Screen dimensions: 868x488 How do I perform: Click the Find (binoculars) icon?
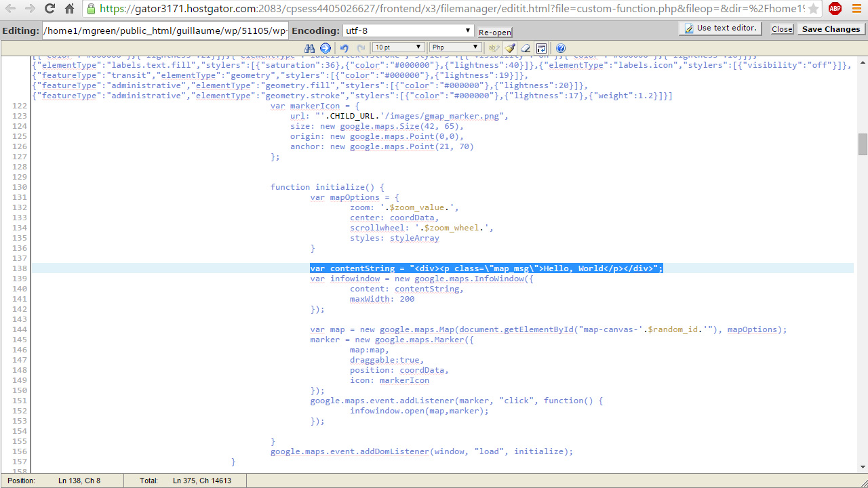point(310,48)
